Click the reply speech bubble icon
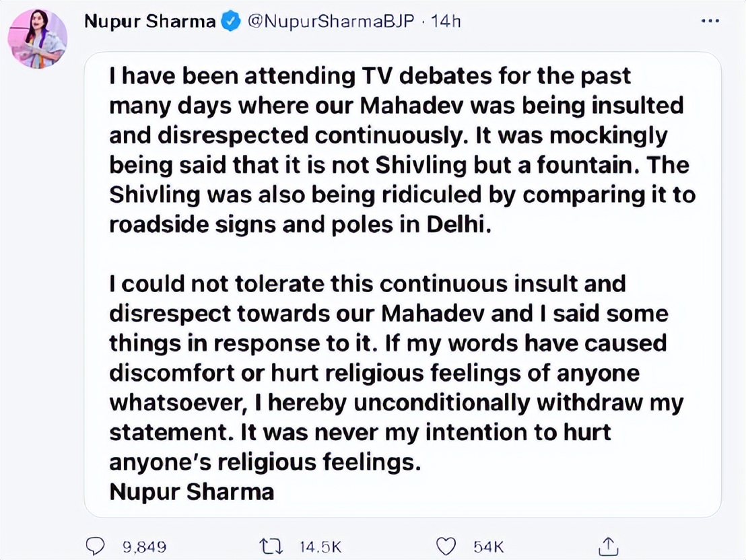 97,545
